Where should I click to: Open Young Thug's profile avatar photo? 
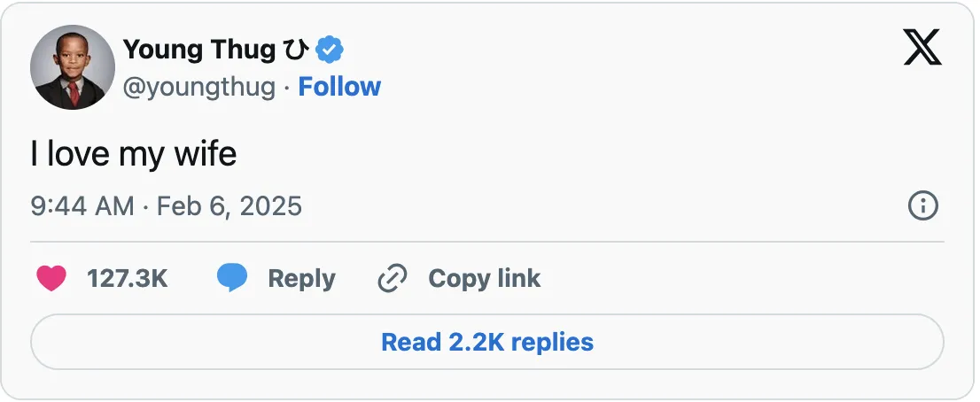click(73, 67)
